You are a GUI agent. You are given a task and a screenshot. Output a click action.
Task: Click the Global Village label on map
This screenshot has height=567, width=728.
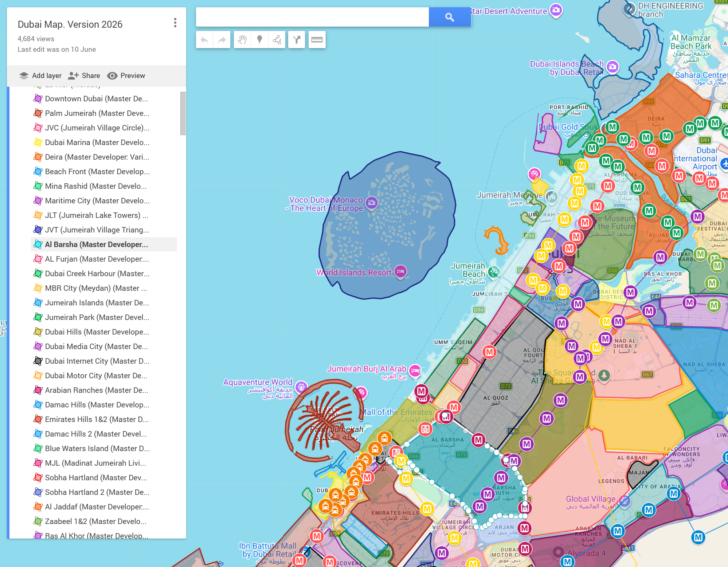(x=591, y=503)
